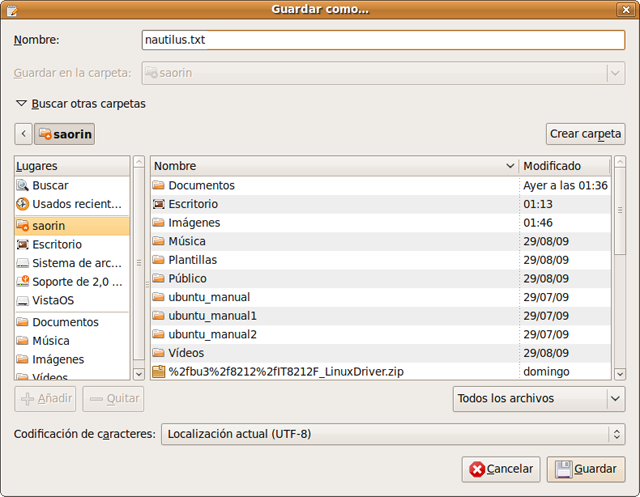Sort files by Nombre column header
The height and width of the screenshot is (497, 640).
tap(333, 166)
